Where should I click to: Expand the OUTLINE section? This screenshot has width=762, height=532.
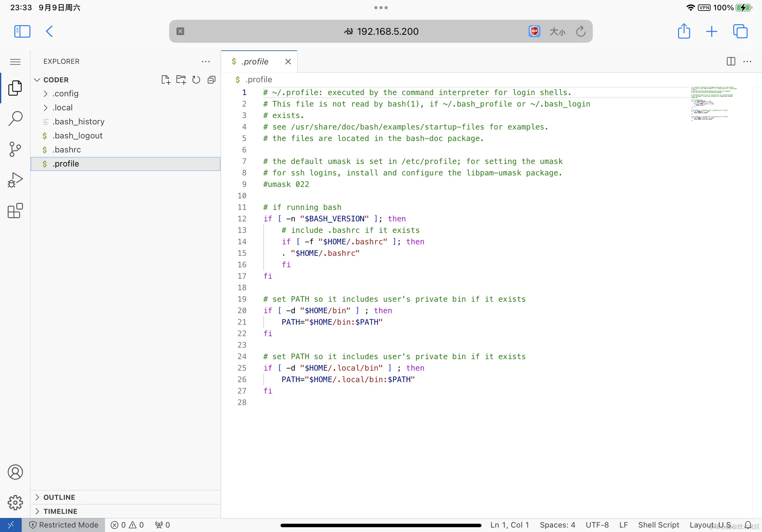(x=59, y=497)
